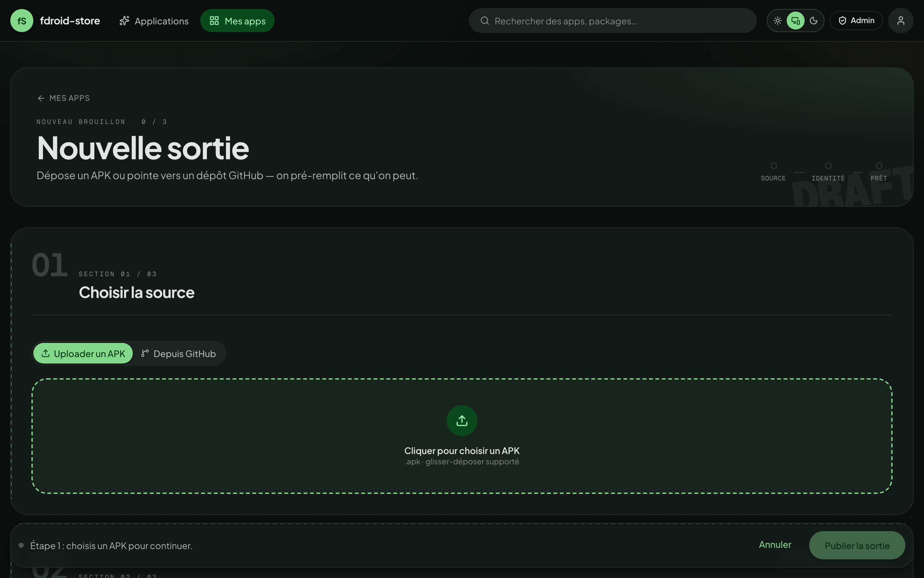Open the user profile avatar menu
Screen dimensions: 924x578
pos(901,21)
